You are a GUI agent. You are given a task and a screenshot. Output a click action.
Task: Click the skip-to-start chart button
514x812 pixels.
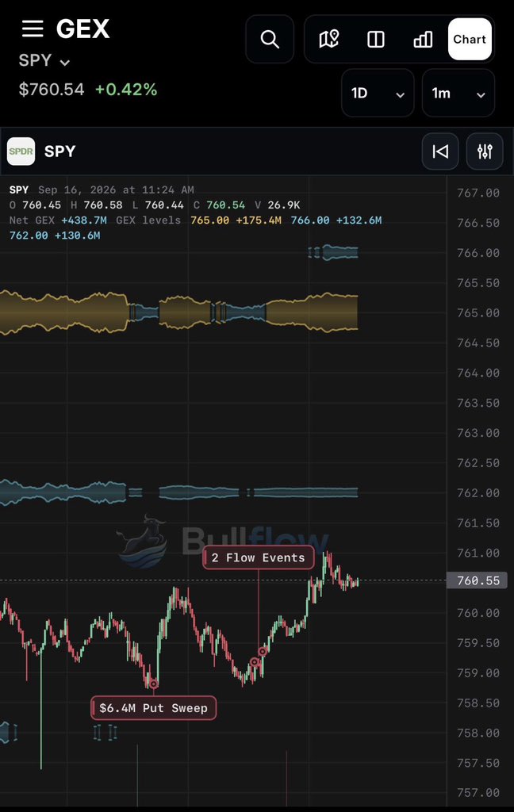(440, 151)
